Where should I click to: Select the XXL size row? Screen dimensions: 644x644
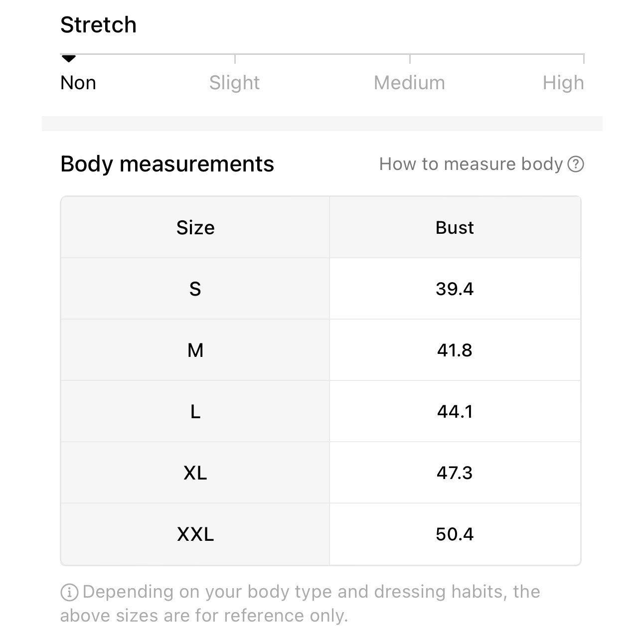[195, 534]
